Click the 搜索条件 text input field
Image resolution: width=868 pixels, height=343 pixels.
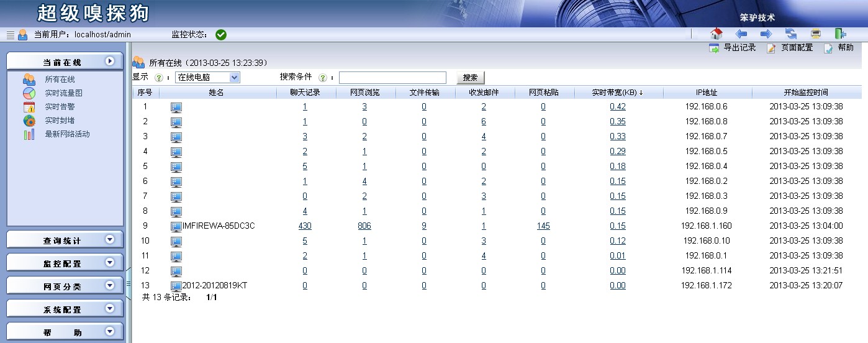pyautogui.click(x=392, y=78)
